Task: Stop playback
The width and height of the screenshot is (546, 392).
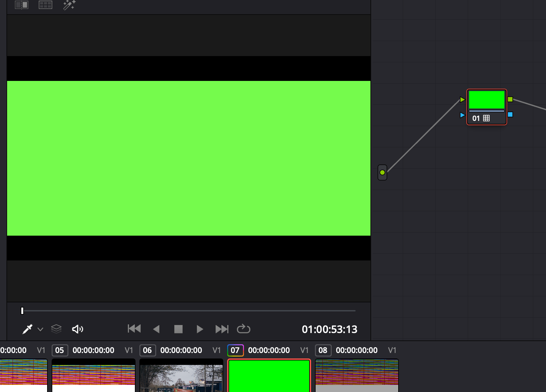Action: point(178,329)
